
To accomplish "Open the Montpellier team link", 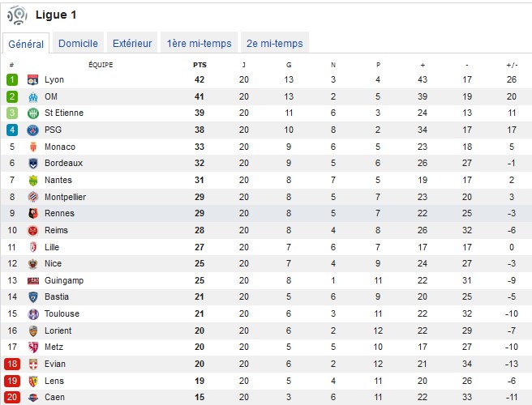I will [65, 197].
